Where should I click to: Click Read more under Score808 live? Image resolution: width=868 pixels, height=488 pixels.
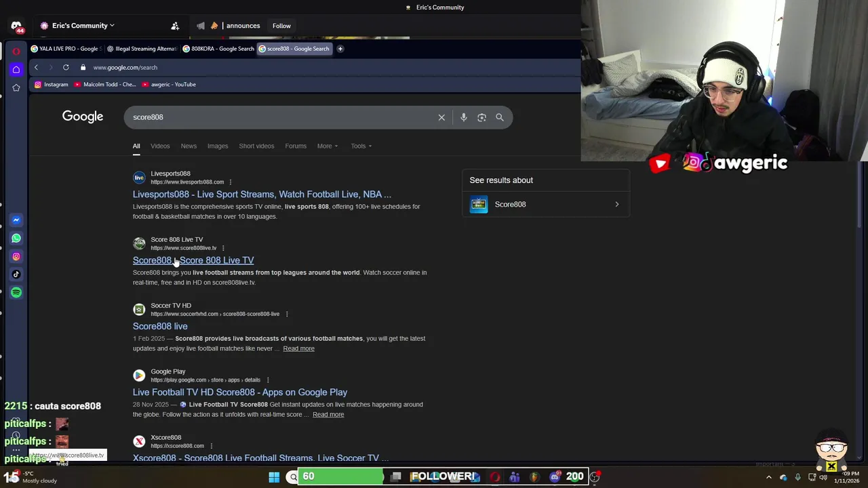pyautogui.click(x=298, y=348)
